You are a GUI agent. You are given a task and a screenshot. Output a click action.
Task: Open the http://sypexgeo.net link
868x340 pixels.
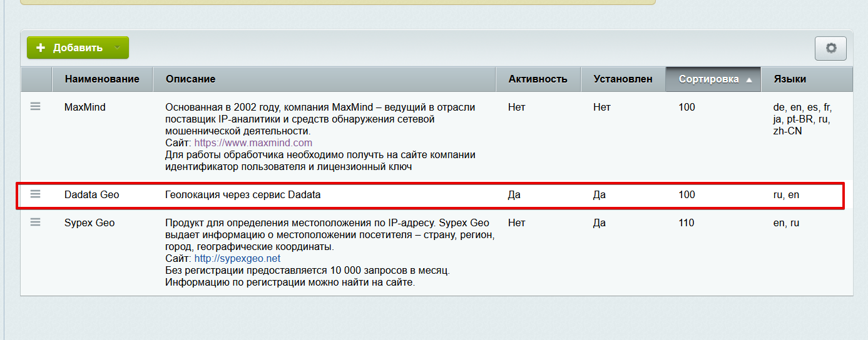[x=237, y=259]
